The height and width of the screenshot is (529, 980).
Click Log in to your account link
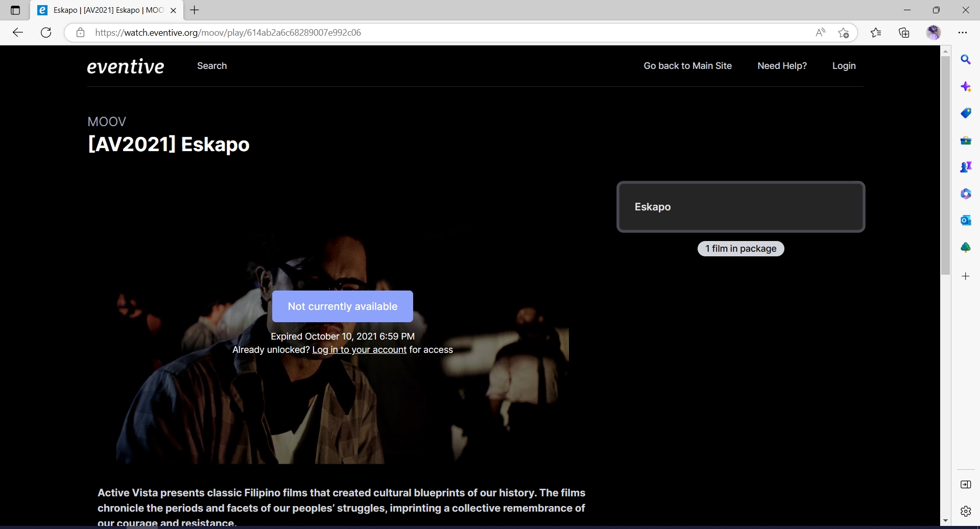pyautogui.click(x=358, y=350)
